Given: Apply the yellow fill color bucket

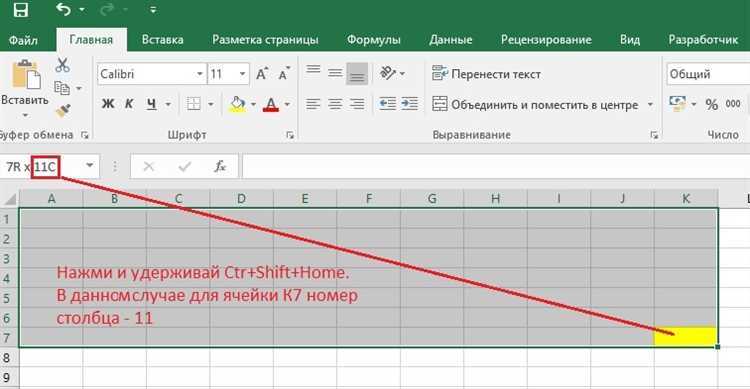Looking at the screenshot, I should (x=237, y=104).
